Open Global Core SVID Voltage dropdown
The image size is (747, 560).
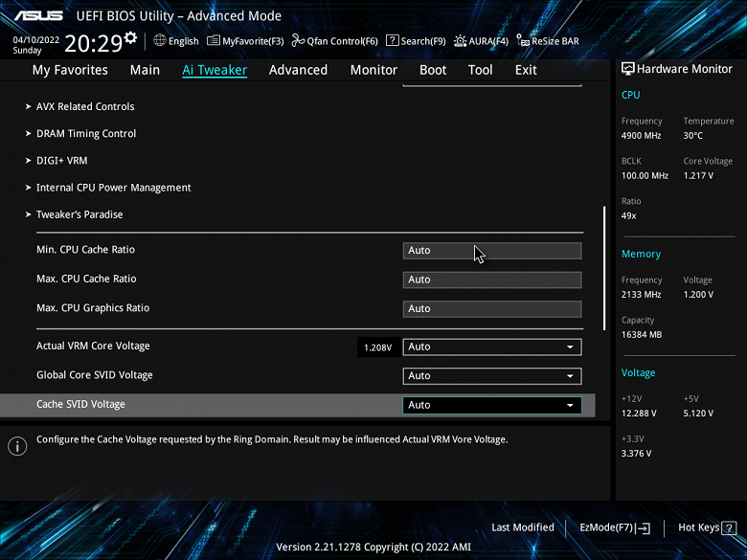(492, 375)
